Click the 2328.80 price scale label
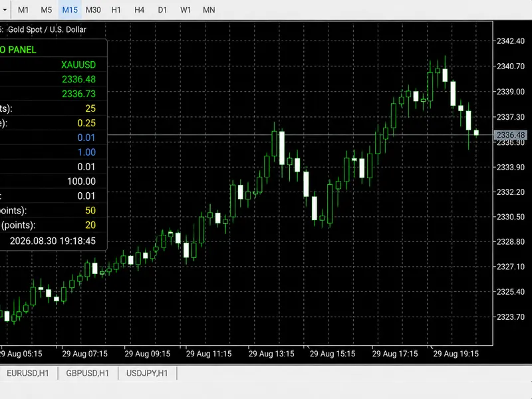Image resolution: width=532 pixels, height=399 pixels. point(511,242)
